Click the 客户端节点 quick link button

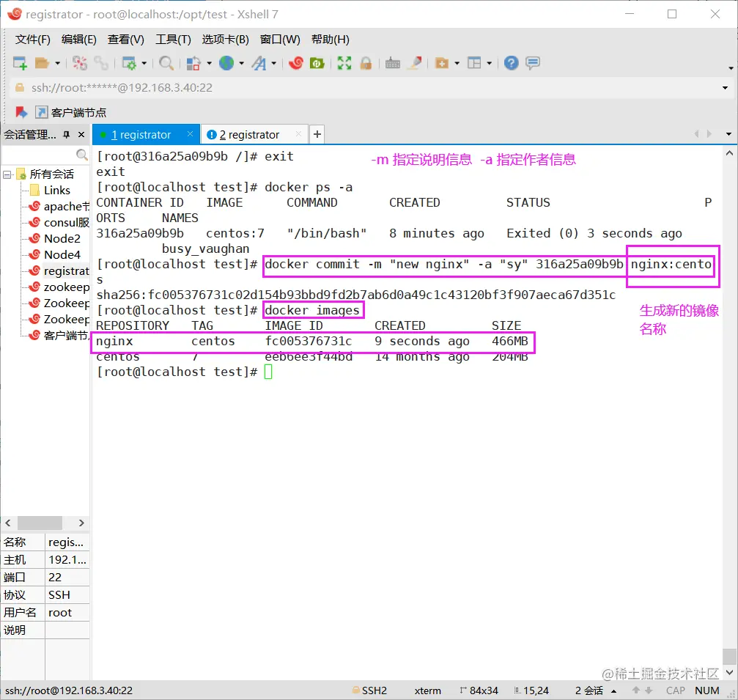coord(71,112)
